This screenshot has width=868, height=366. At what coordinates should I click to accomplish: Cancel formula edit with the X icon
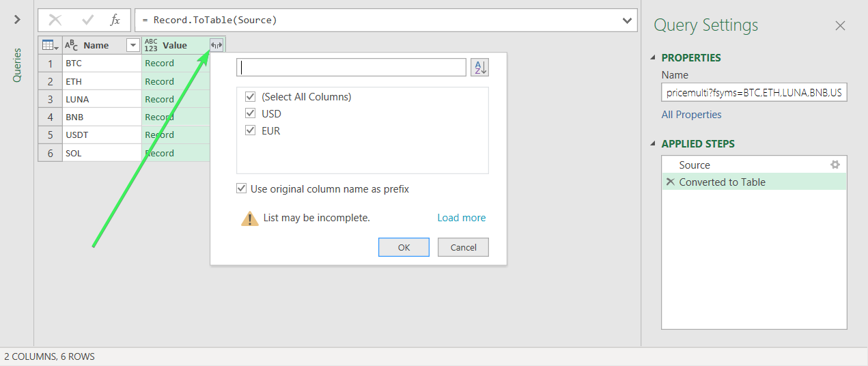click(55, 20)
